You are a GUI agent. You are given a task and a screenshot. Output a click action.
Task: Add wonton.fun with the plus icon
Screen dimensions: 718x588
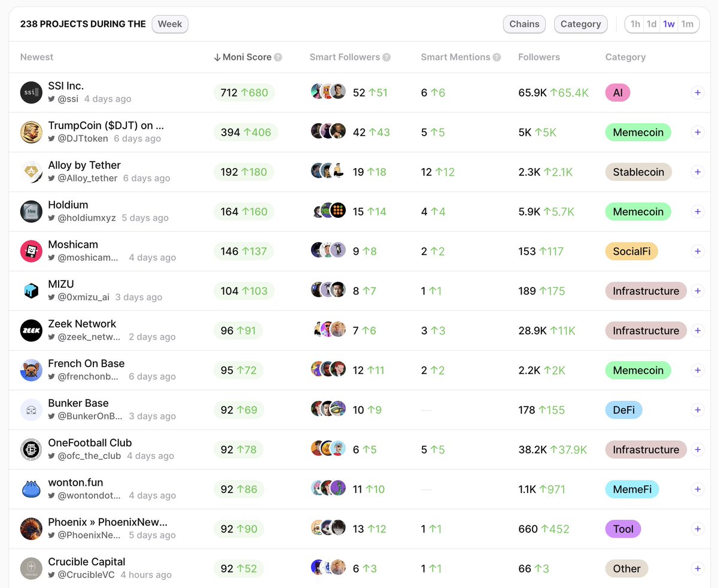click(698, 489)
